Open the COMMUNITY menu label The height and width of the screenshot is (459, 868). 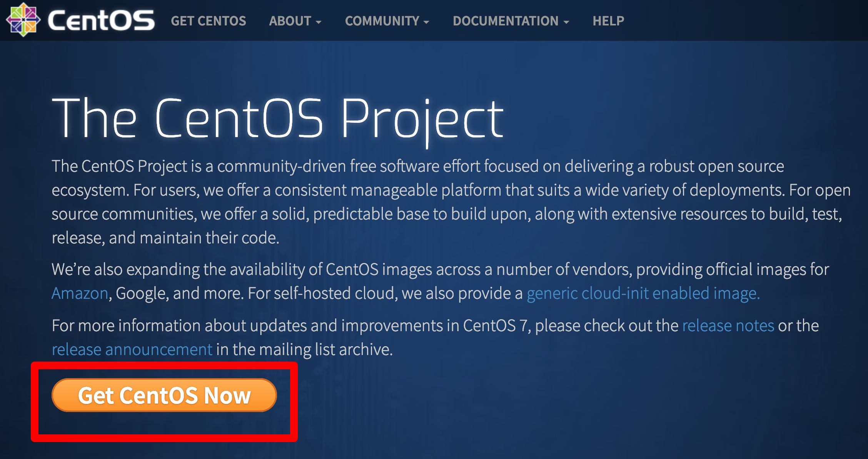(x=382, y=21)
